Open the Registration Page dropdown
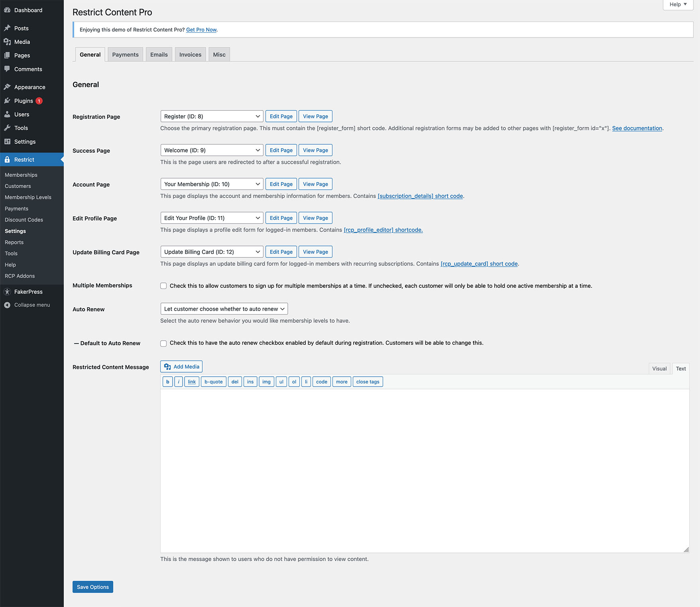Viewport: 700px width, 607px height. [212, 116]
